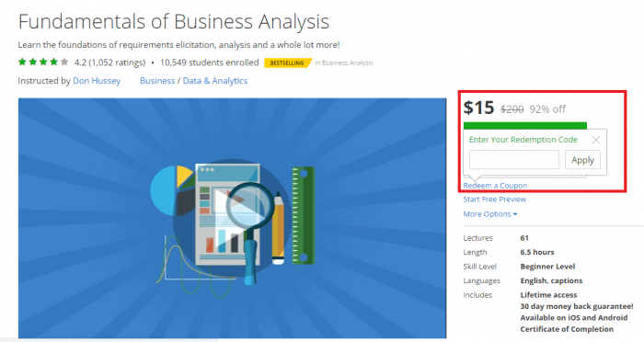Click the 10,549 students enrolled text
The image size is (644, 342).
pos(209,63)
